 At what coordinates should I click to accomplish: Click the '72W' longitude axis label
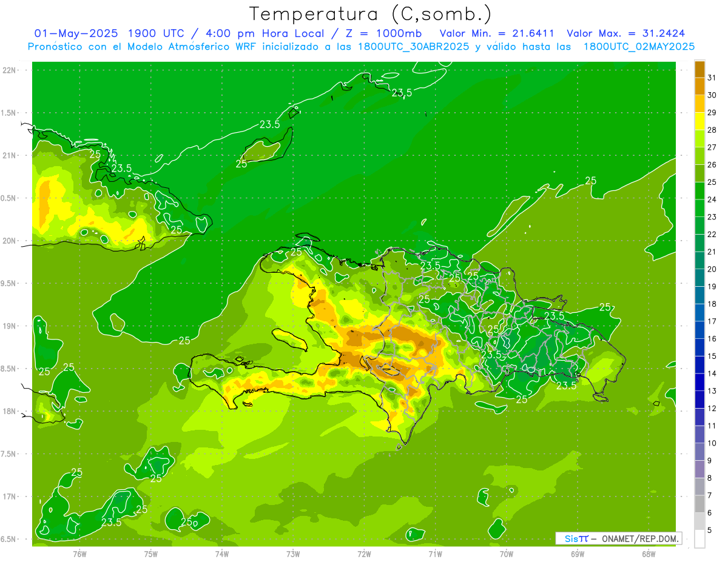(364, 554)
